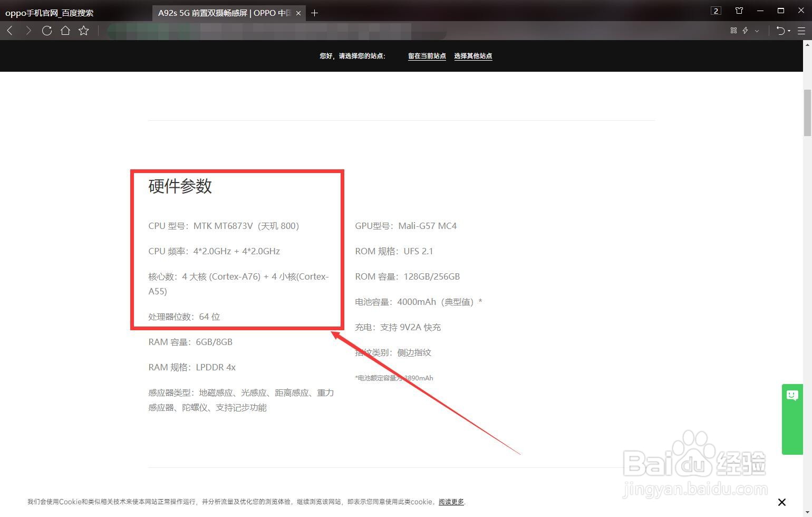Image resolution: width=812 pixels, height=517 pixels.
Task: Open the undo history dropdown arrow
Action: tap(789, 31)
